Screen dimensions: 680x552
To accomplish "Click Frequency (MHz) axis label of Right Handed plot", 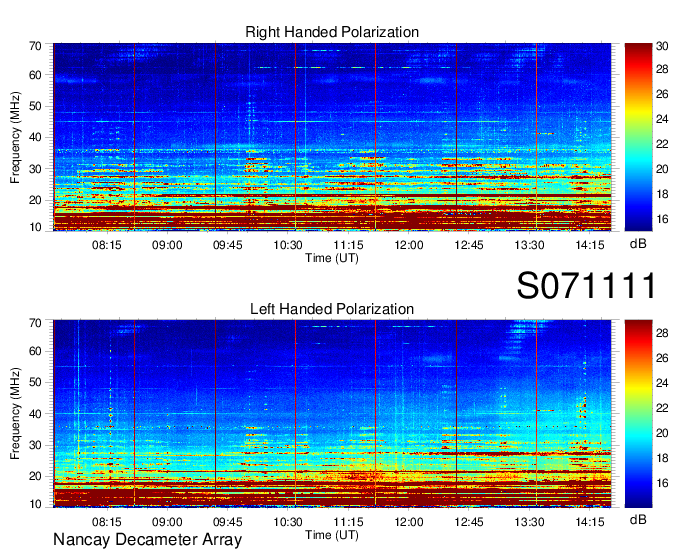I will tap(15, 137).
